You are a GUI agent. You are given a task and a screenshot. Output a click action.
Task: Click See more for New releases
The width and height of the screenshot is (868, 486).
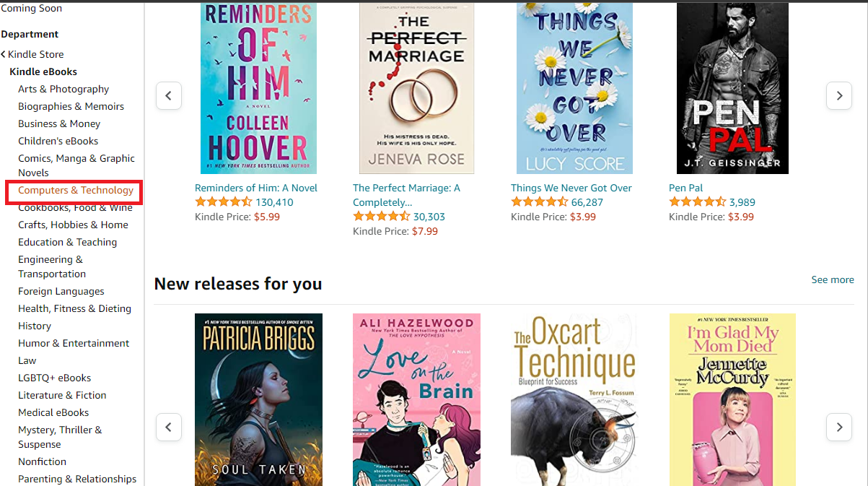click(x=833, y=279)
